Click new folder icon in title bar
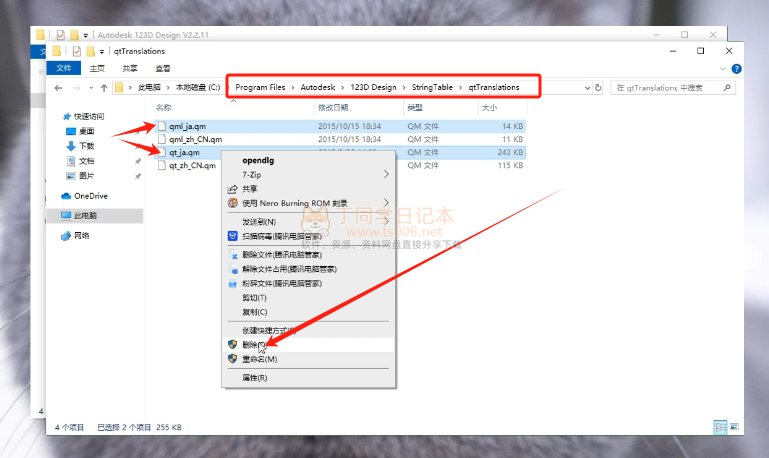This screenshot has height=458, width=769. pos(90,51)
